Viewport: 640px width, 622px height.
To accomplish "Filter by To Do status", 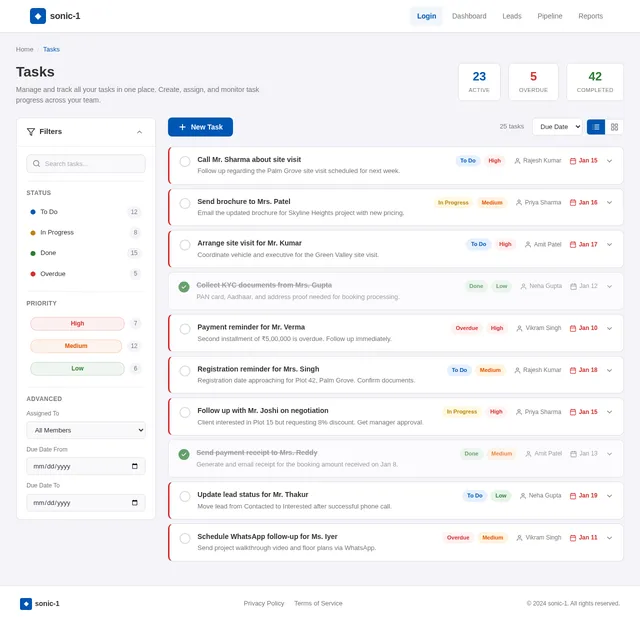I will point(84,212).
